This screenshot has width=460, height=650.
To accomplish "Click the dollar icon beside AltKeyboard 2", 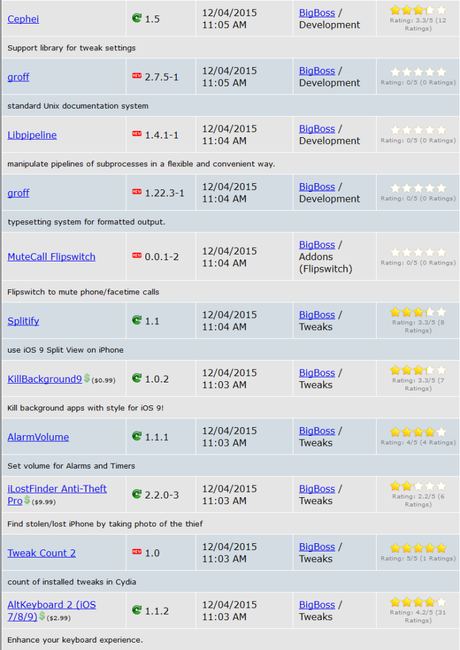I will (x=41, y=616).
